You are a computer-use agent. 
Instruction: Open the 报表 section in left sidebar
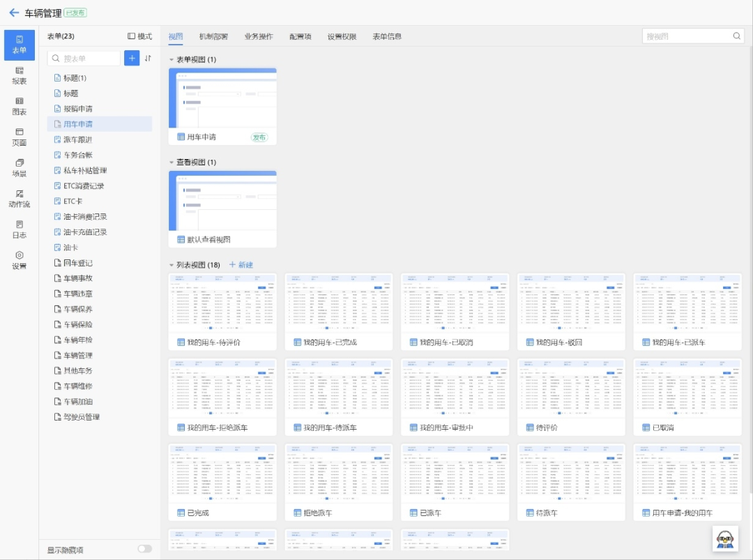20,76
